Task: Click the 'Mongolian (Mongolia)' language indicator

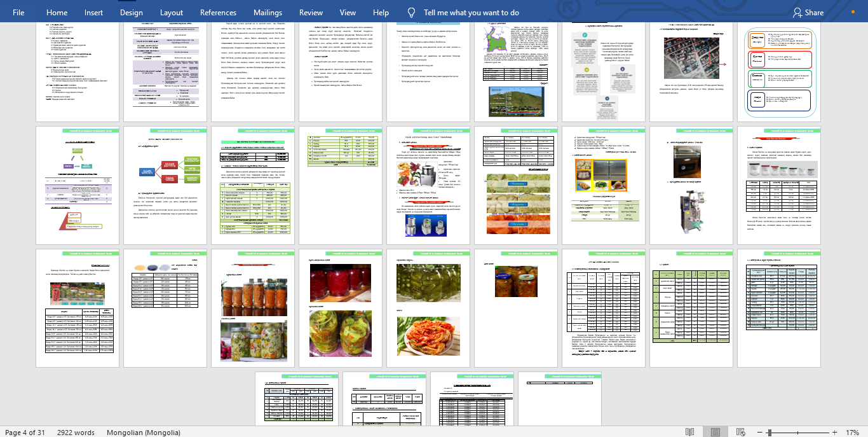Action: [x=144, y=433]
